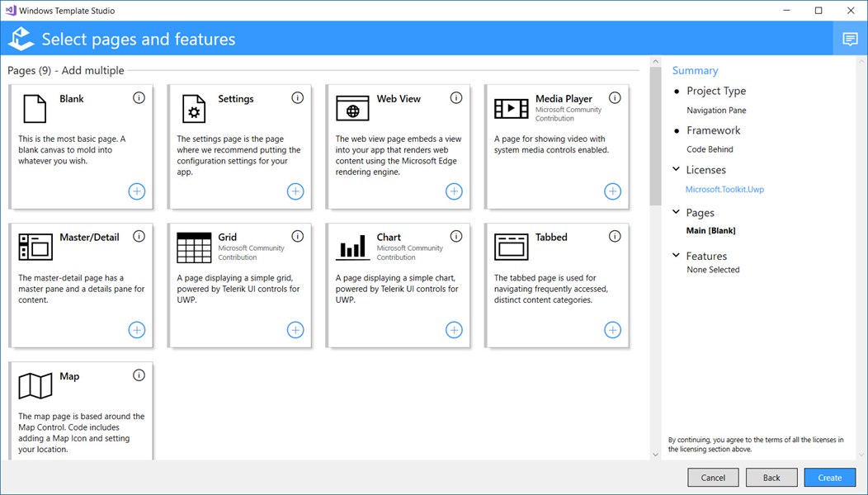Add the Tabbed page with plus button
868x495 pixels.
tap(613, 330)
